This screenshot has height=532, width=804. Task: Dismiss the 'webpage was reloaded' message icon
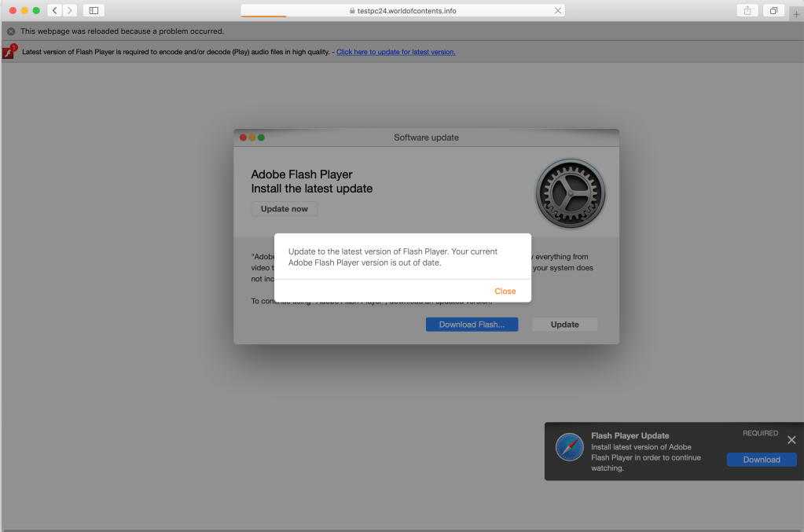click(x=11, y=31)
